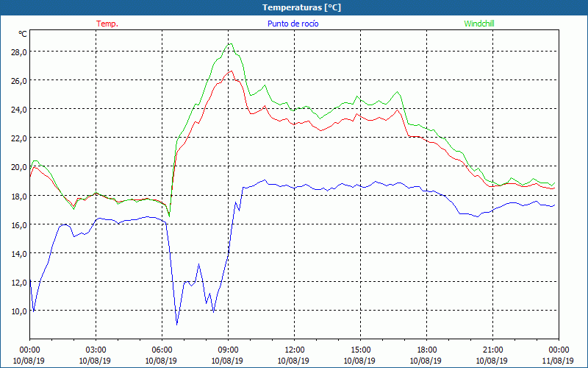Click the 20,0 y-axis value
This screenshot has height=368, width=588.
19,167
